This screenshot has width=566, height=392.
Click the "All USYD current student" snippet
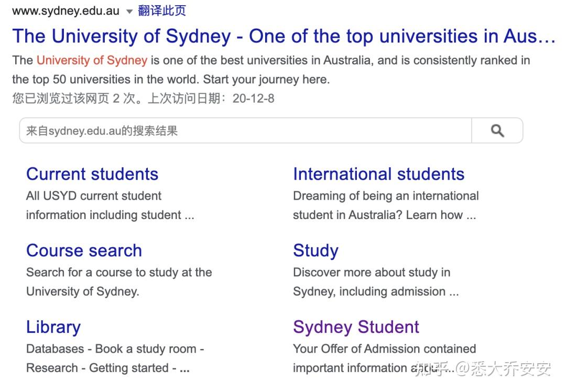coord(94,196)
